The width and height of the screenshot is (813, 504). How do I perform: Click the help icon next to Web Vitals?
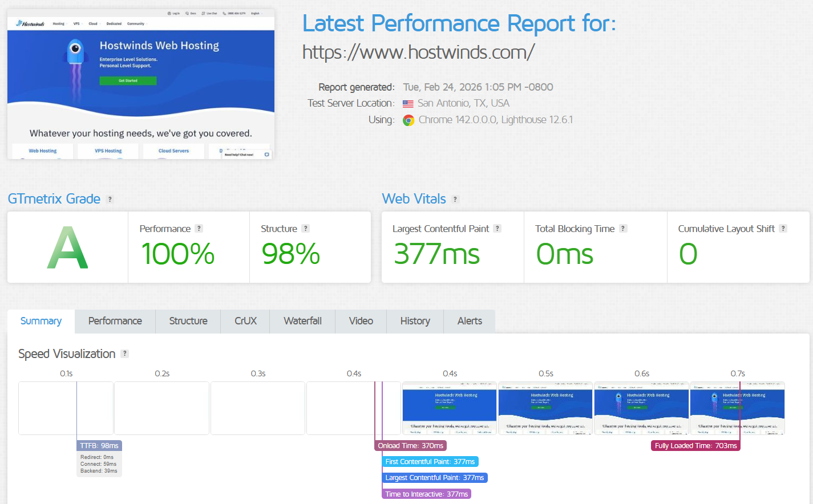pos(455,200)
